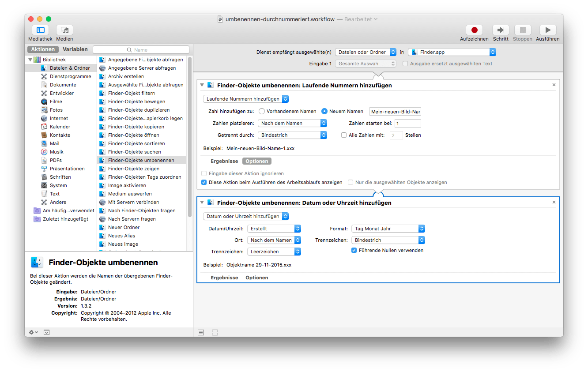
Task: Run one step with the Schritt button
Action: coord(501,30)
